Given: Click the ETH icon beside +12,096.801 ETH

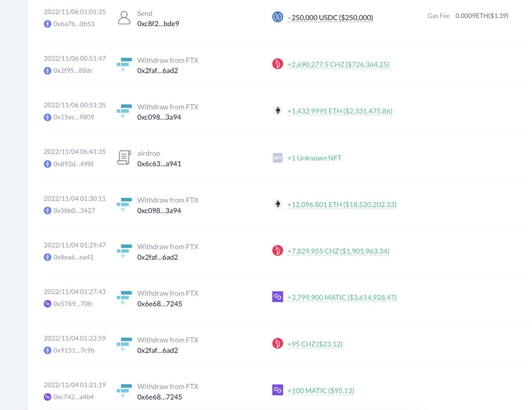Looking at the screenshot, I should pos(278,204).
